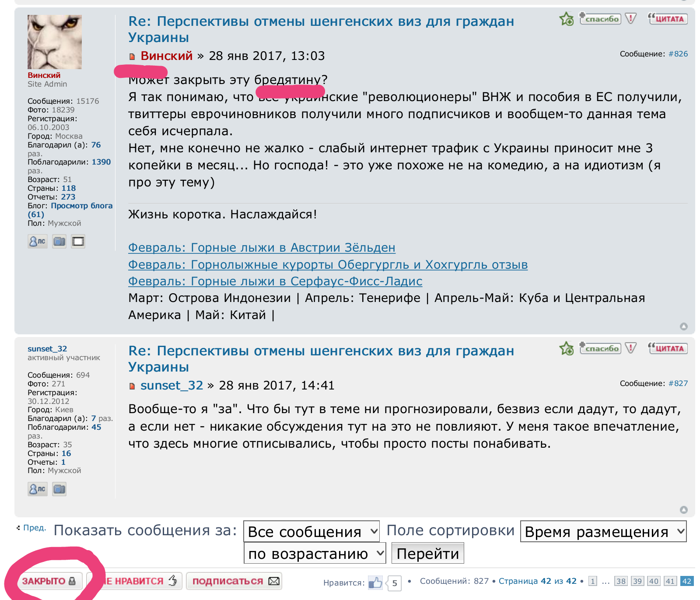
Task: Click the 'Пред.' previous topic link
Action: [34, 528]
